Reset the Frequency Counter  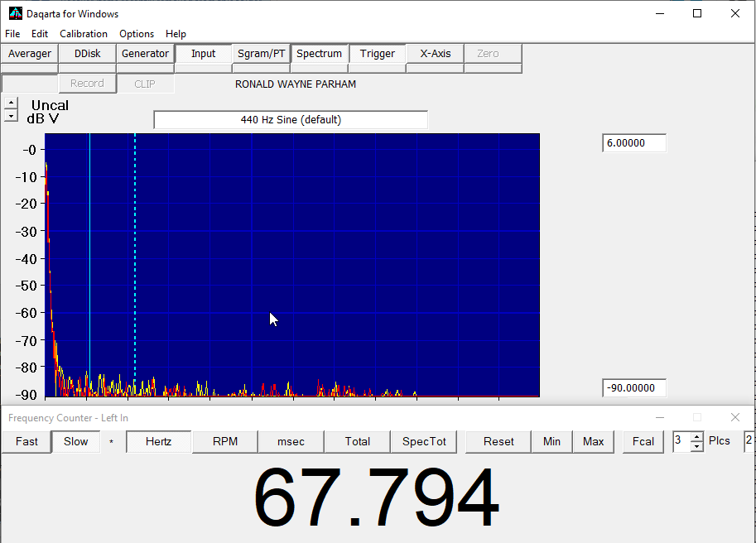point(498,442)
